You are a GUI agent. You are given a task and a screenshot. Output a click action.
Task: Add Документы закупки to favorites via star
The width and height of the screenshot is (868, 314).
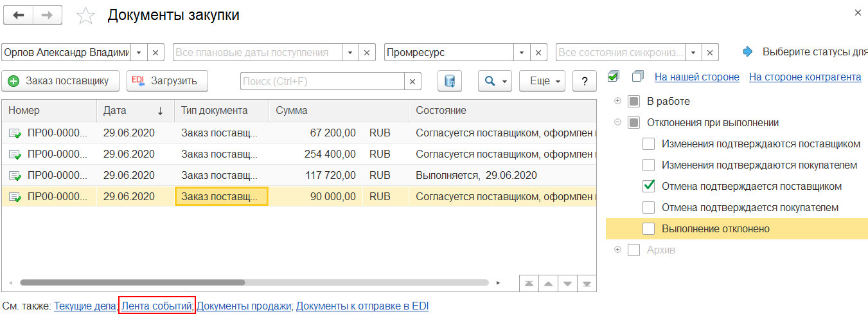[85, 16]
